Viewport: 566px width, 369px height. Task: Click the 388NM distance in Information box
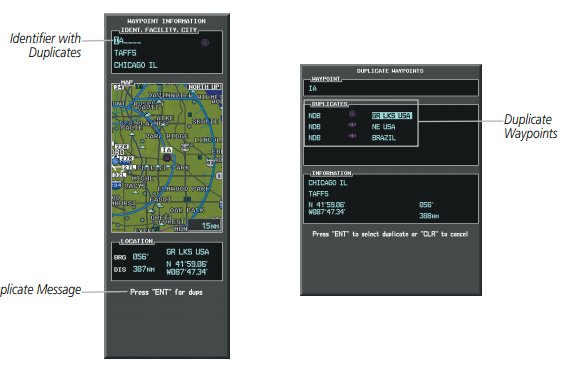point(429,216)
